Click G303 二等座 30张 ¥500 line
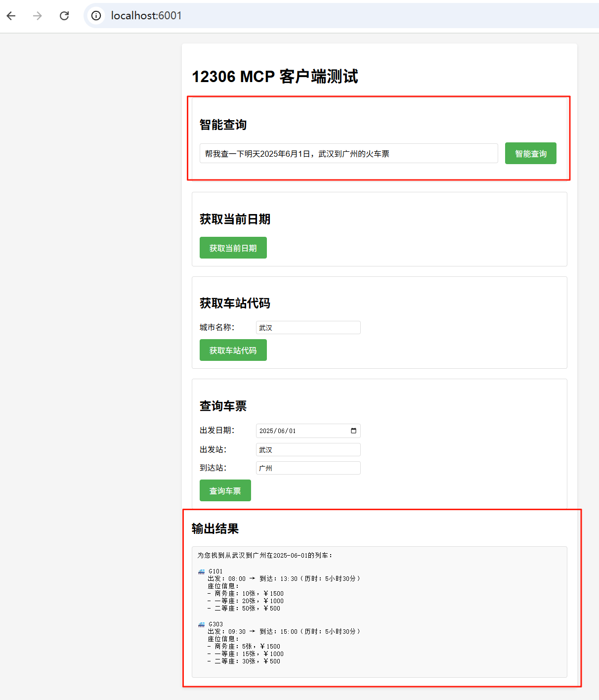The width and height of the screenshot is (599, 700). pos(244,661)
